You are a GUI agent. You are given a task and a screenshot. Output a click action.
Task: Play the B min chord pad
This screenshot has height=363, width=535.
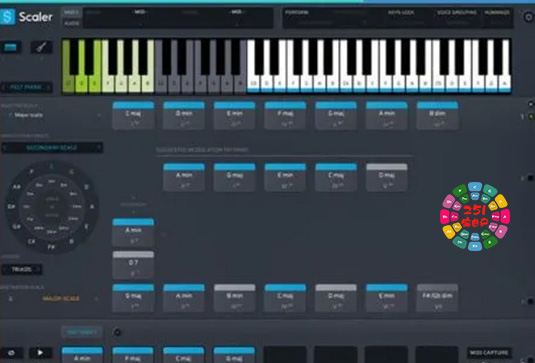pos(234,299)
